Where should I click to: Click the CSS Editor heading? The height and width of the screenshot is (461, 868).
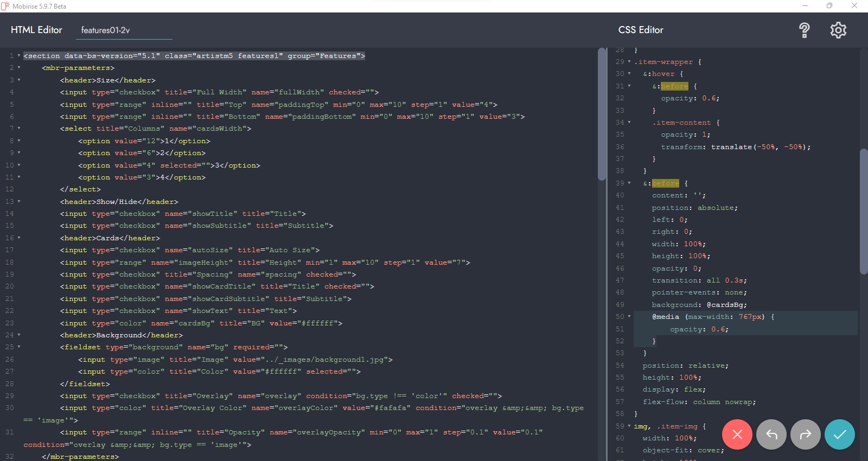tap(641, 30)
